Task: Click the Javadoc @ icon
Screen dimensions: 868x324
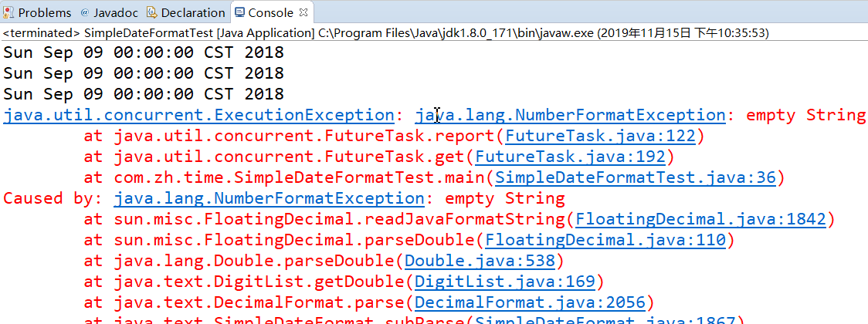Action: (x=84, y=12)
